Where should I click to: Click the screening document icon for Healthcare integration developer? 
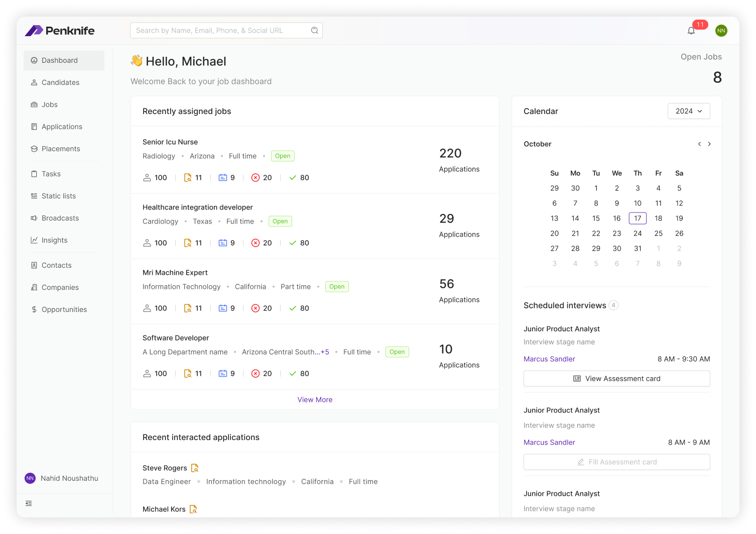(x=188, y=243)
